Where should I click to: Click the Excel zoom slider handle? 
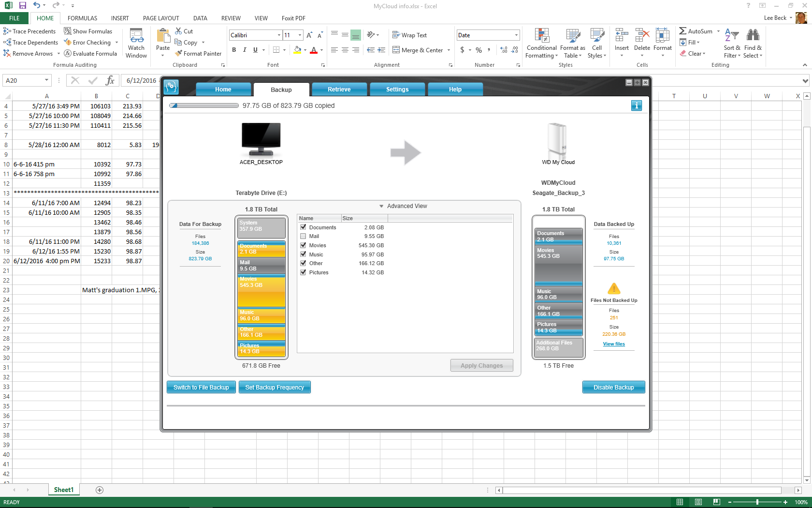pos(757,502)
